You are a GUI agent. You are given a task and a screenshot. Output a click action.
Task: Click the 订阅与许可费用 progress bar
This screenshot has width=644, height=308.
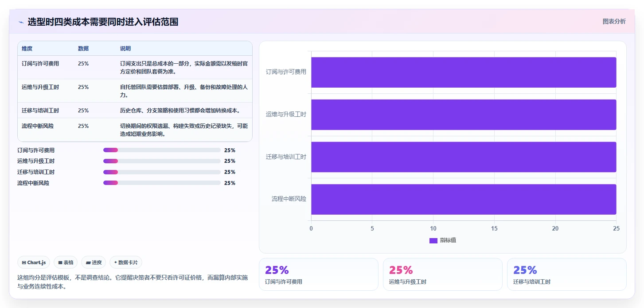tap(162, 150)
